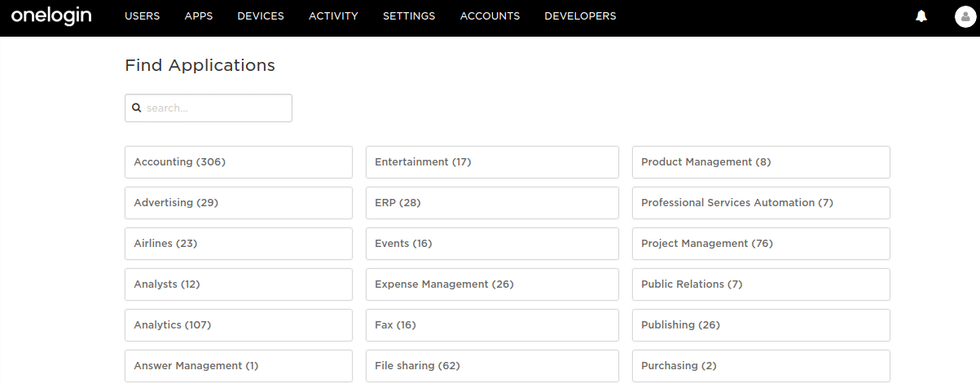980x388 pixels.
Task: Open the Apps menu
Action: pyautogui.click(x=198, y=16)
